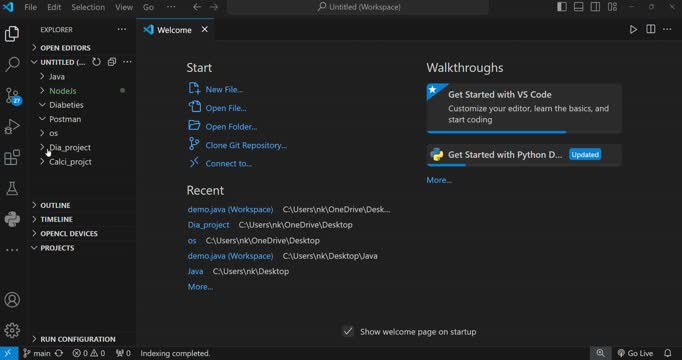Click the Accounts profile icon
This screenshot has width=682, height=360.
(12, 300)
